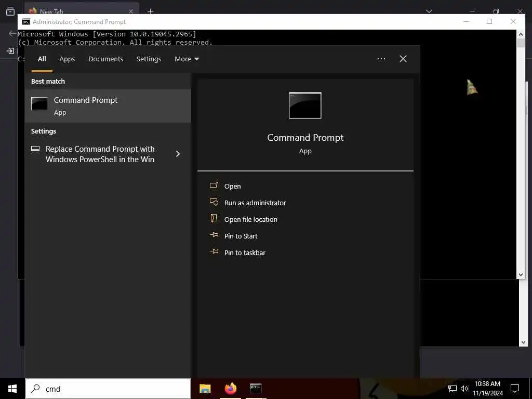
Task: Click the Command Prompt icon in best match
Action: pyautogui.click(x=39, y=104)
